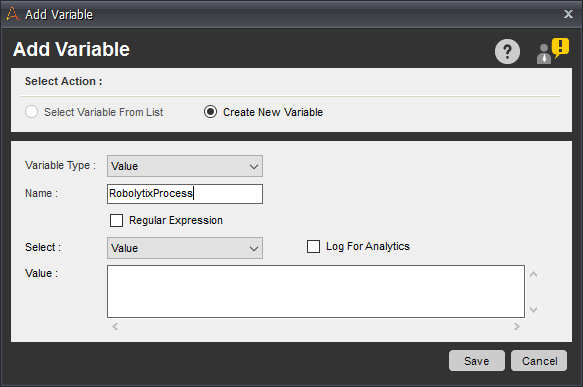Viewport: 583px width, 387px height.
Task: Click the Name input field
Action: 185,194
